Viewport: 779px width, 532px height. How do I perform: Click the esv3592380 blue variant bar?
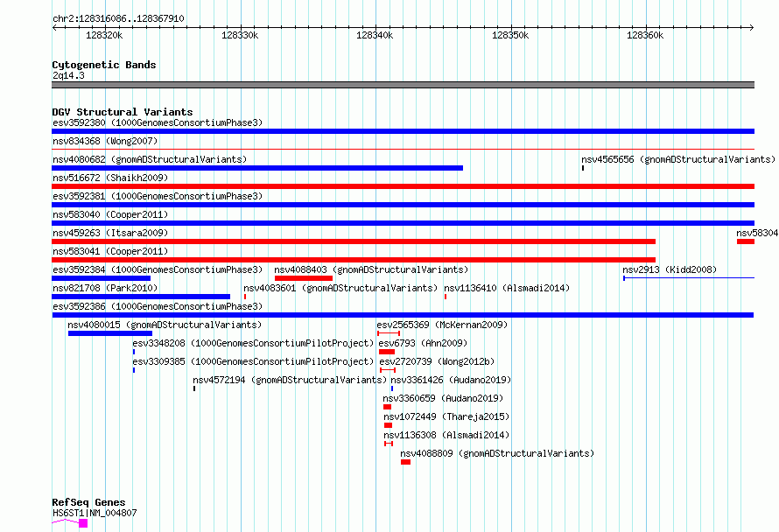(x=403, y=131)
